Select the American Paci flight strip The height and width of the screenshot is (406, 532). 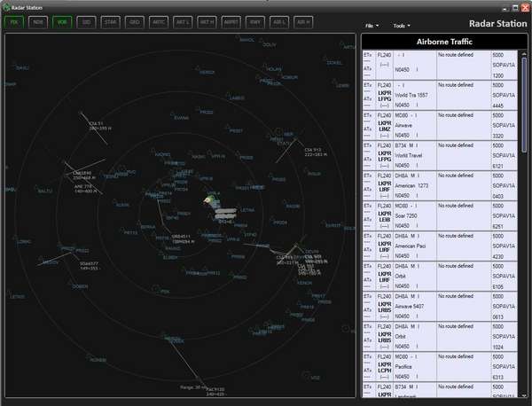[x=440, y=246]
